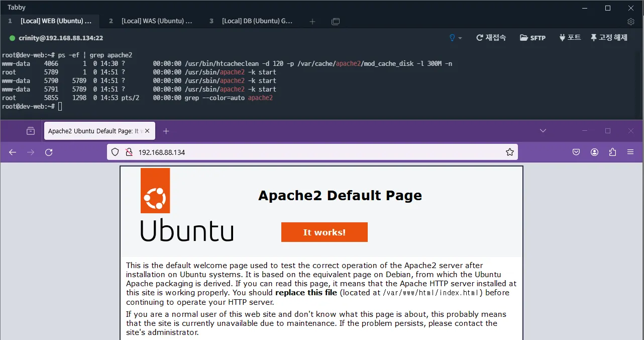Open Tabby settings gear
Image resolution: width=644 pixels, height=340 pixels.
(631, 22)
